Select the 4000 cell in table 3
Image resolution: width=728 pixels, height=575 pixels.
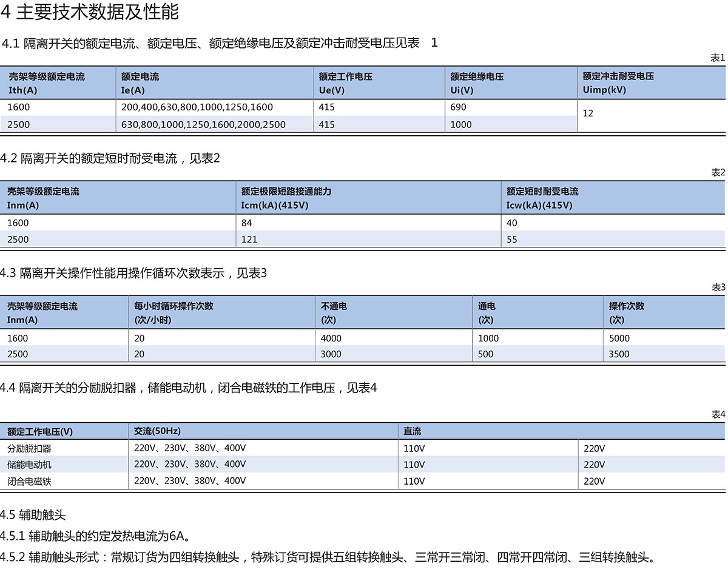tap(331, 338)
